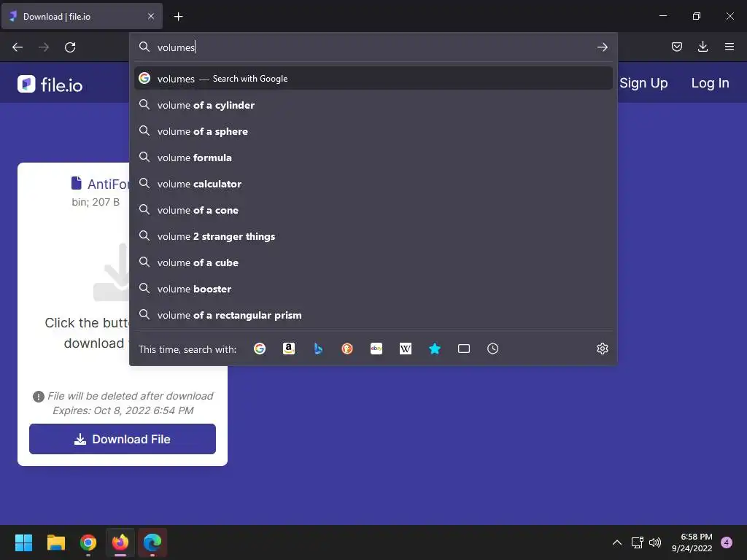The height and width of the screenshot is (560, 747).
Task: Click the forward navigation arrow
Action: pyautogui.click(x=44, y=47)
